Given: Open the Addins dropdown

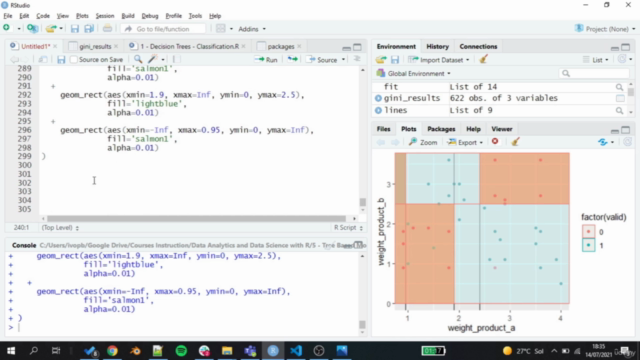Looking at the screenshot, I should 252,29.
